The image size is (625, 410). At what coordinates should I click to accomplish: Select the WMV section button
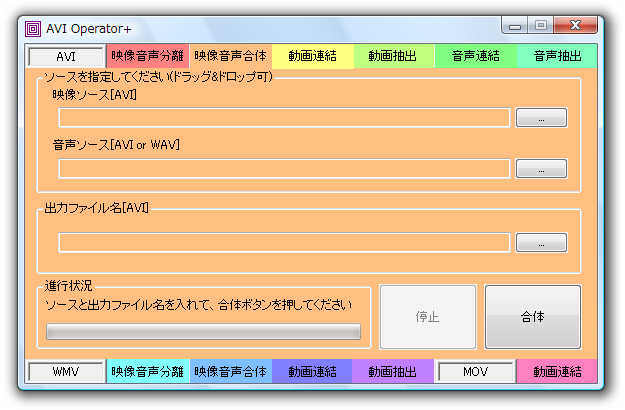(x=66, y=372)
